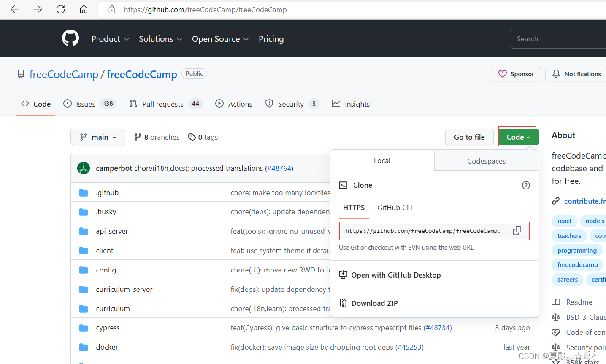Copy clone URL with clipboard icon
This screenshot has height=364, width=606.
[x=517, y=231]
